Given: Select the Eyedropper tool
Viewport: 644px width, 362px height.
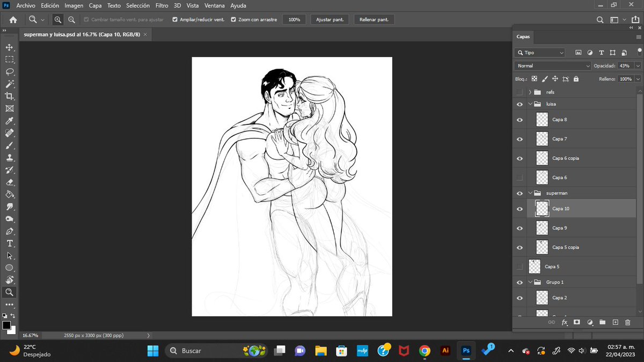Looking at the screenshot, I should [x=9, y=121].
